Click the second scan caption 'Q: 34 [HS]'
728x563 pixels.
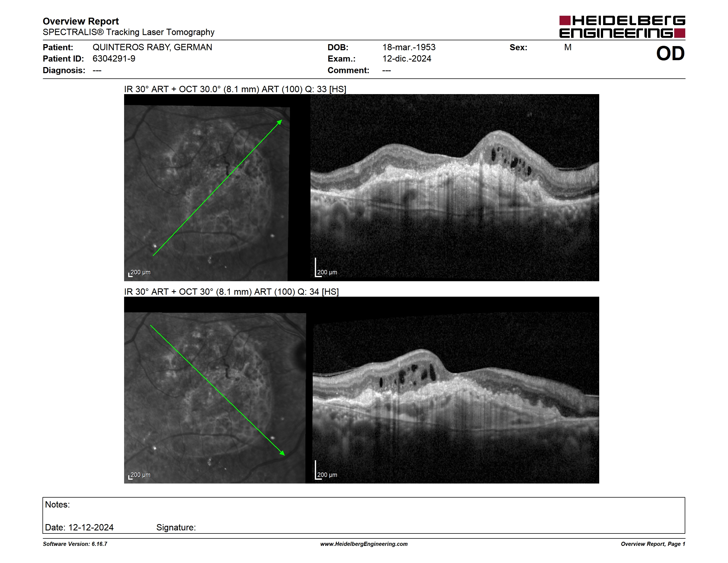coord(318,292)
